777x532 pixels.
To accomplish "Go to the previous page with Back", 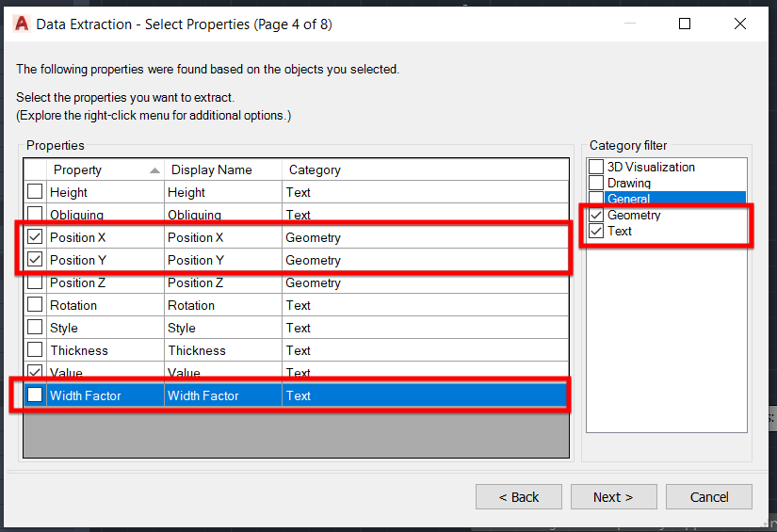I will point(519,497).
